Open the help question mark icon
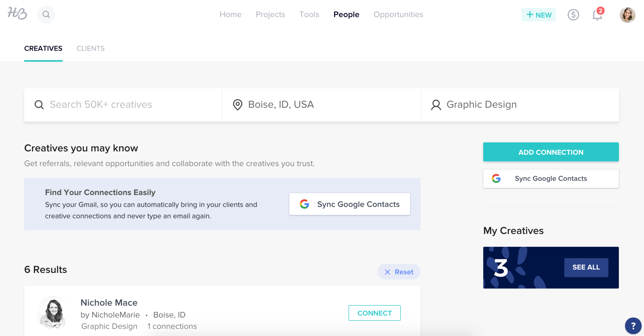The width and height of the screenshot is (644, 336). (634, 326)
